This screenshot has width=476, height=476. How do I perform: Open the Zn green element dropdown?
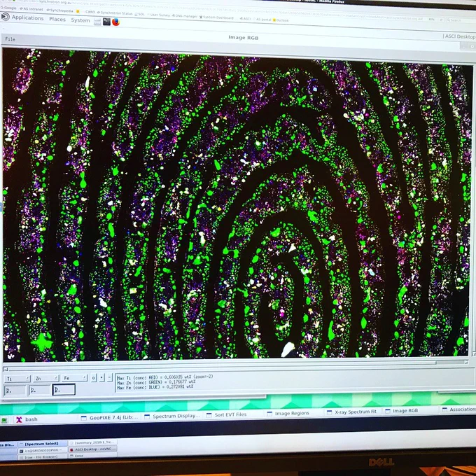point(46,378)
